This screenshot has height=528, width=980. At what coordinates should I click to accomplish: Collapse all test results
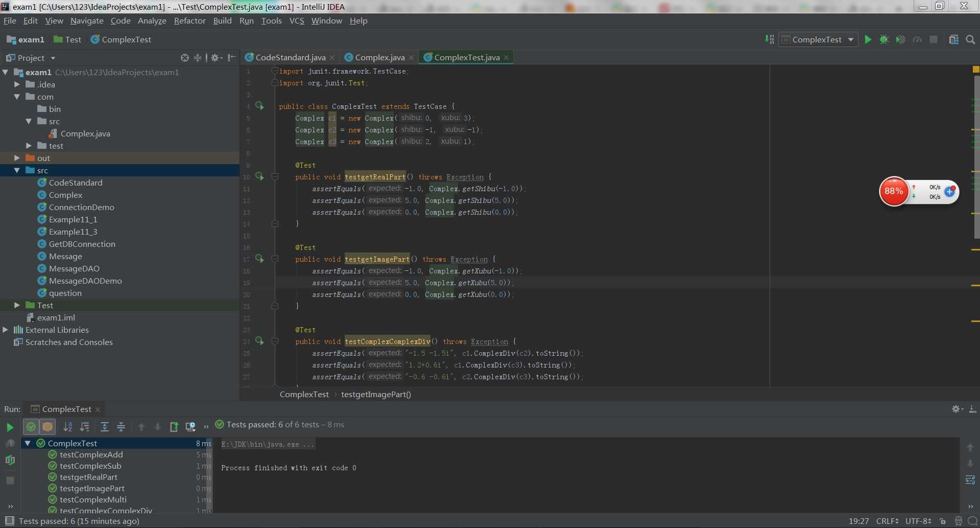121,427
